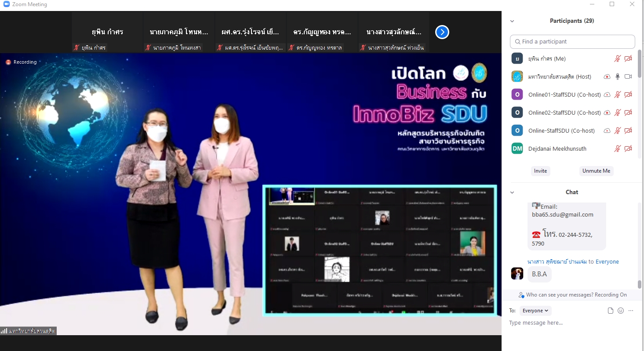Open the Everyone recipient dropdown

tap(535, 311)
